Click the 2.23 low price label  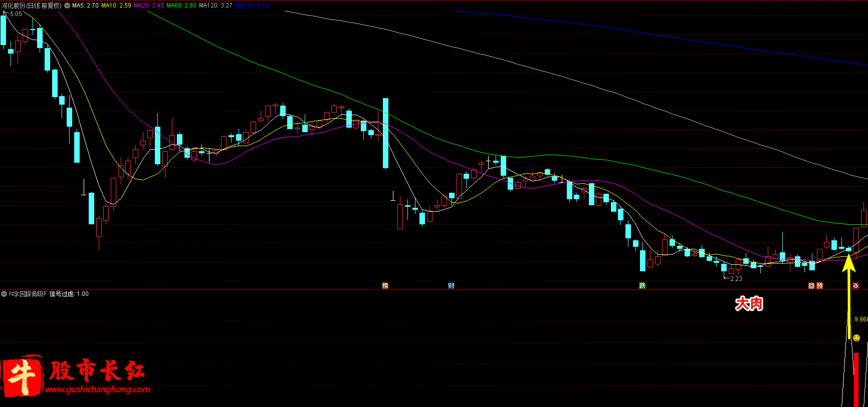pos(736,279)
